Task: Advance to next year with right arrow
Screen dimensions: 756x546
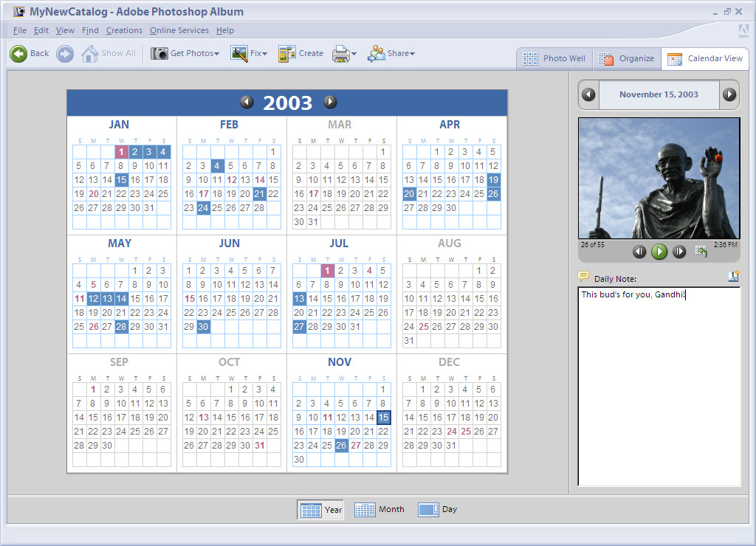Action: [x=330, y=103]
